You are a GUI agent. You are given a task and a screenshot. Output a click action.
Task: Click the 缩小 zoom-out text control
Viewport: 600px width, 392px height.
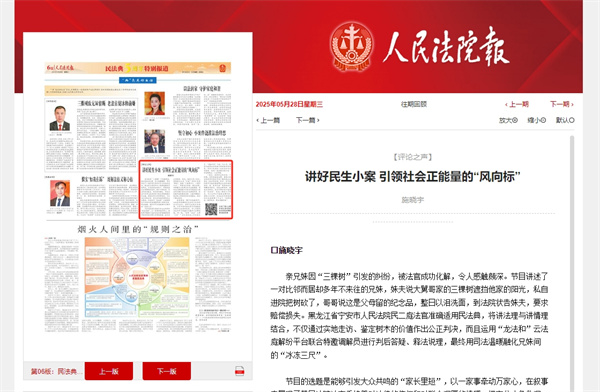coord(536,120)
